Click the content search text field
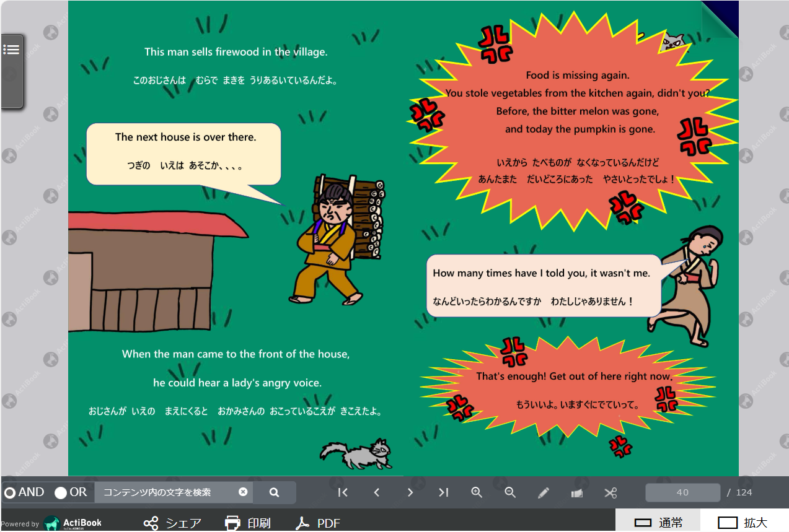 pyautogui.click(x=166, y=492)
